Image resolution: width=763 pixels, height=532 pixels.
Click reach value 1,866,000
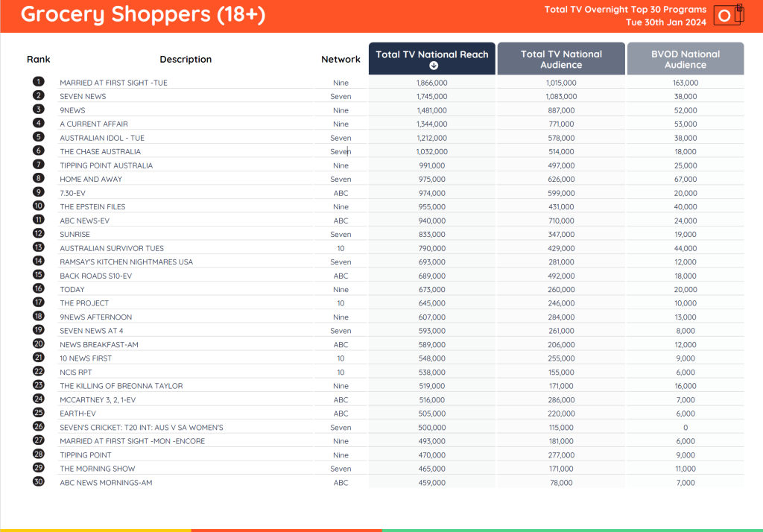point(431,83)
